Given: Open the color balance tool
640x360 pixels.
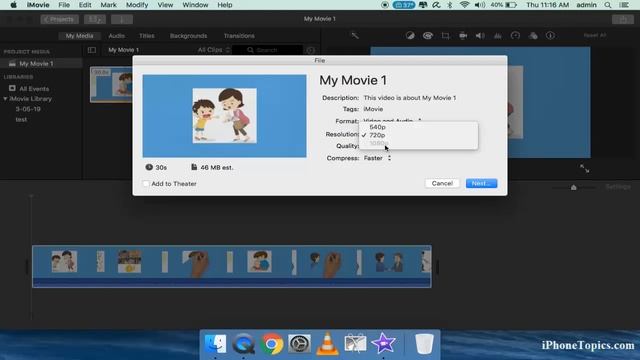Looking at the screenshot, I should (410, 36).
